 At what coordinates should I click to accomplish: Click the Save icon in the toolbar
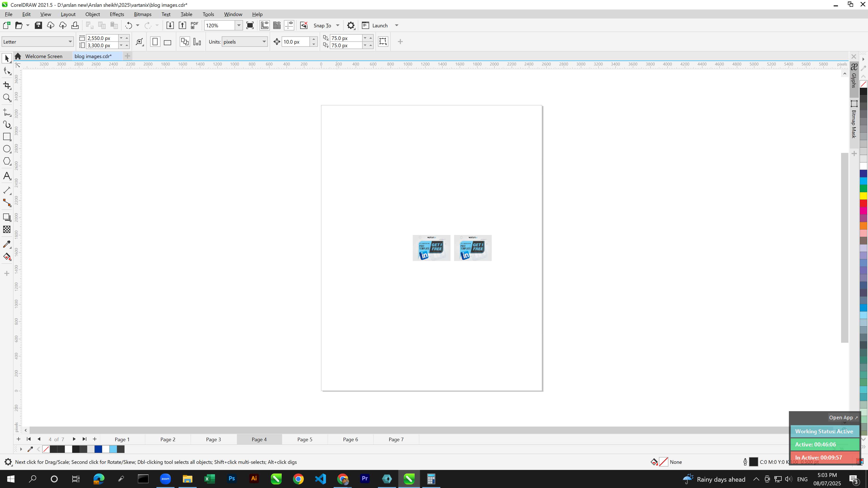[38, 25]
